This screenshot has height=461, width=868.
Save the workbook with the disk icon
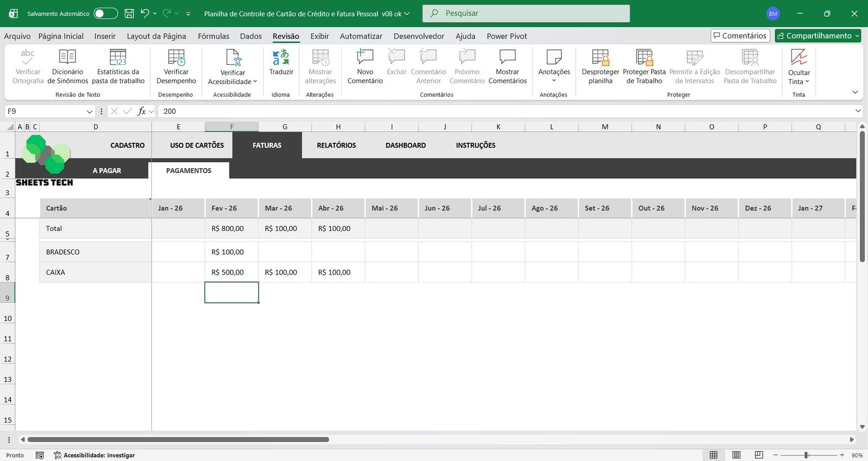tap(129, 14)
